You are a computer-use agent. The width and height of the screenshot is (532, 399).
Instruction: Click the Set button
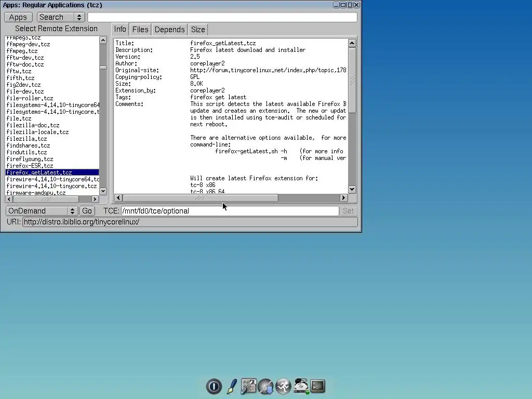click(x=348, y=211)
